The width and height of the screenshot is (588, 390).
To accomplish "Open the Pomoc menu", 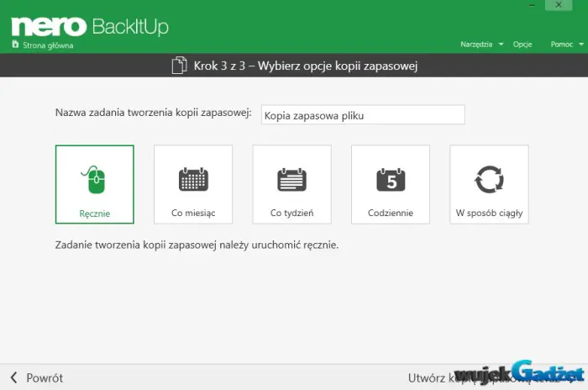I will 562,45.
